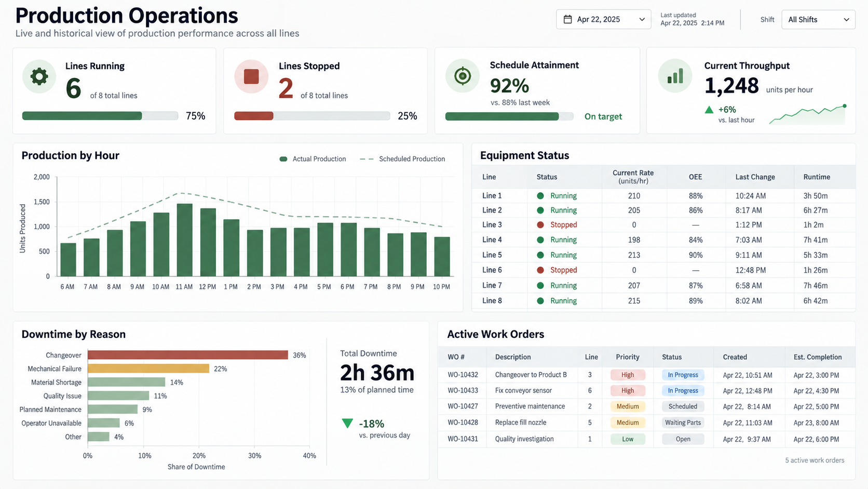Click the gear icon on Lines Running card
This screenshot has width=868, height=489.
[39, 76]
